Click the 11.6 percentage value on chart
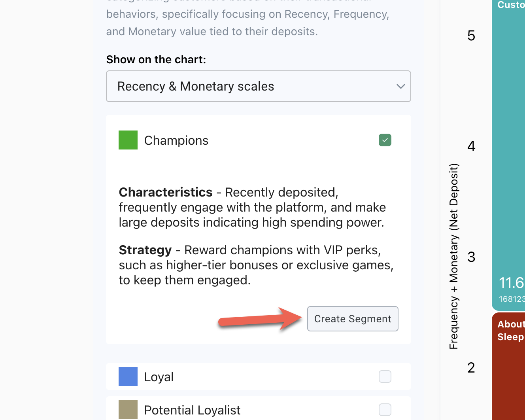 tap(511, 283)
